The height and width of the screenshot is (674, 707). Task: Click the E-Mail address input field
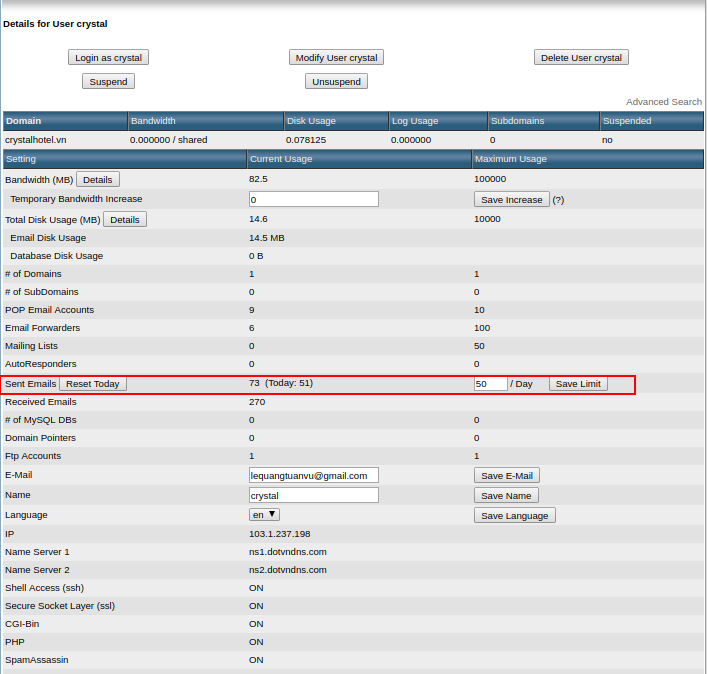(313, 475)
